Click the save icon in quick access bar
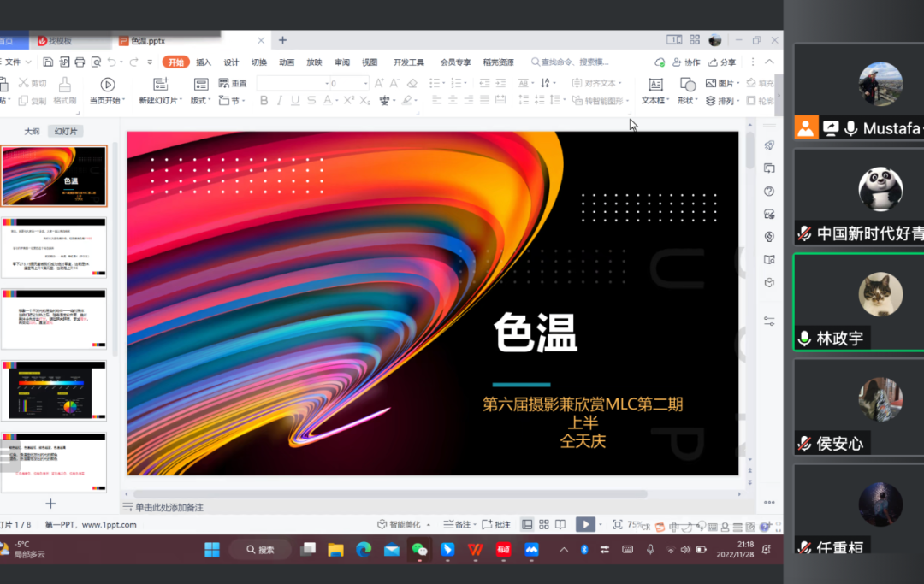The image size is (924, 584). [x=48, y=62]
